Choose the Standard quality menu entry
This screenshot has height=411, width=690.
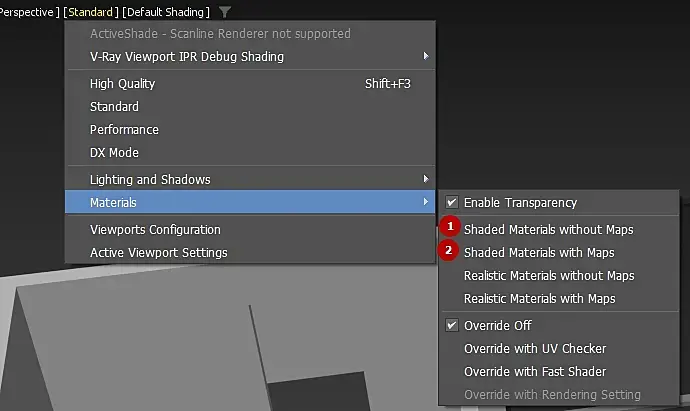pyautogui.click(x=114, y=107)
